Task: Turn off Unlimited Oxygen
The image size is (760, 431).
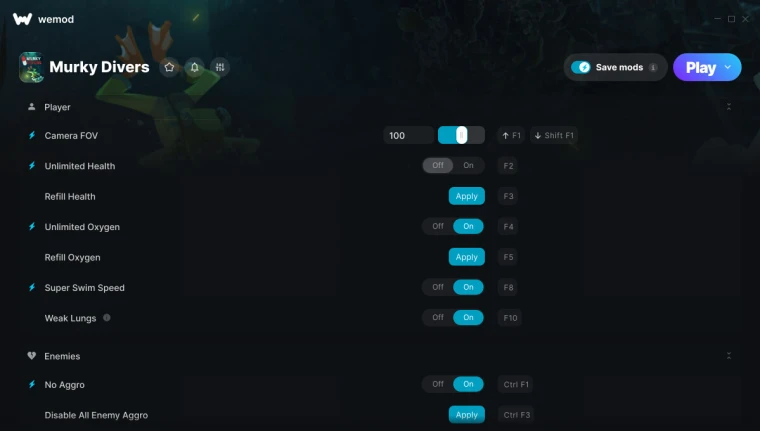Action: [x=438, y=226]
